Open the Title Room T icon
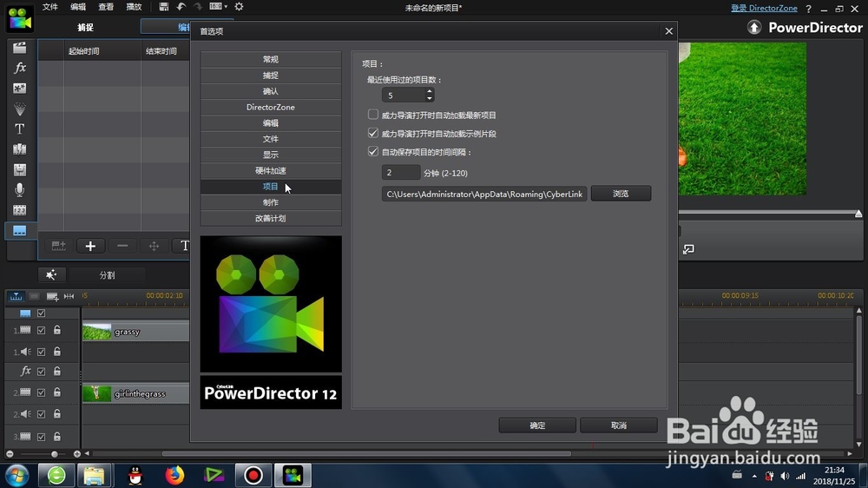Image resolution: width=868 pixels, height=488 pixels. (19, 129)
